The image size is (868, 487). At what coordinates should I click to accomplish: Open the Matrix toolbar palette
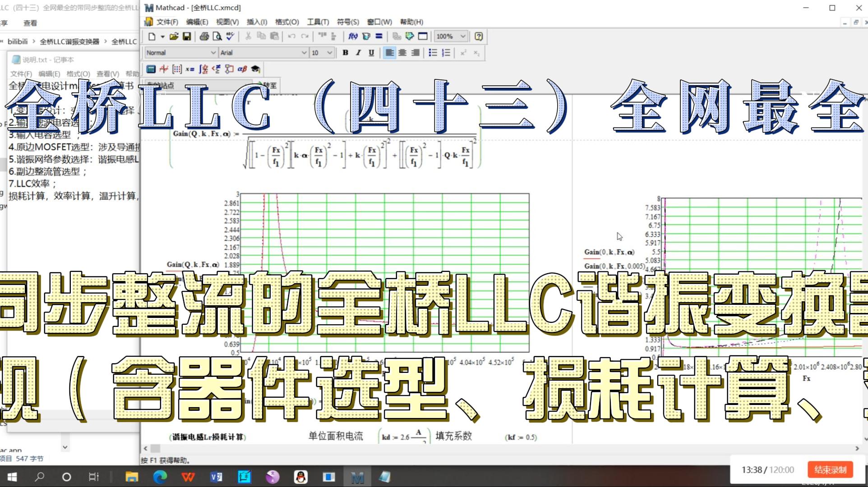(177, 69)
